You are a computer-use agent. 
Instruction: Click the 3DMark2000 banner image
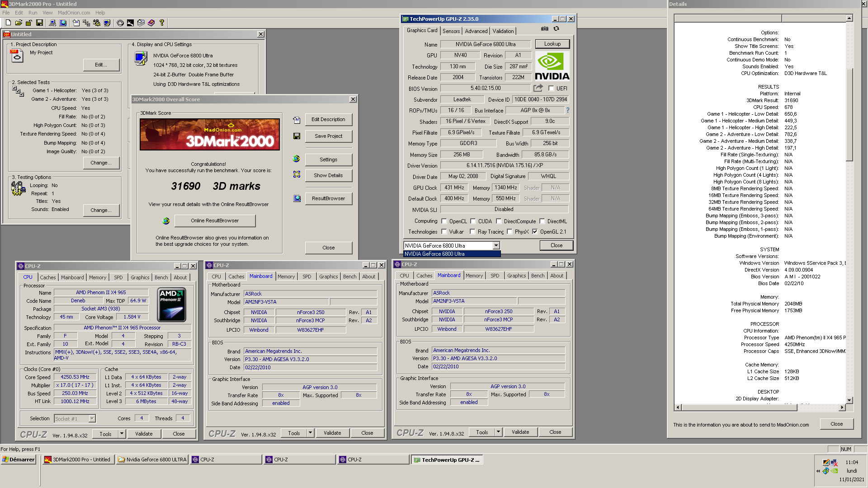point(210,134)
